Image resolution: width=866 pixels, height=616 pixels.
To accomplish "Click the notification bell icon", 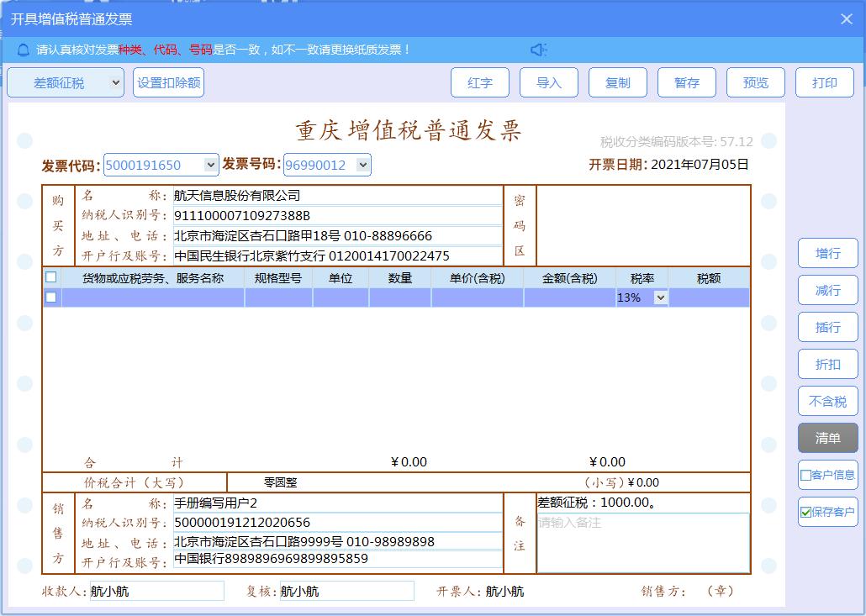I will 22,49.
